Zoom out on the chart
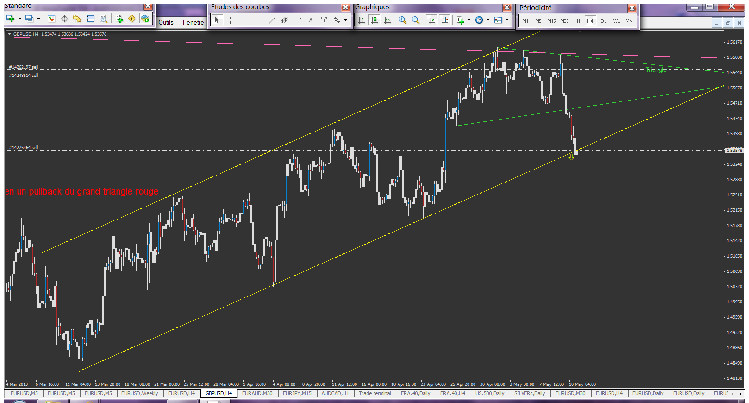The image size is (749, 403). click(x=416, y=20)
